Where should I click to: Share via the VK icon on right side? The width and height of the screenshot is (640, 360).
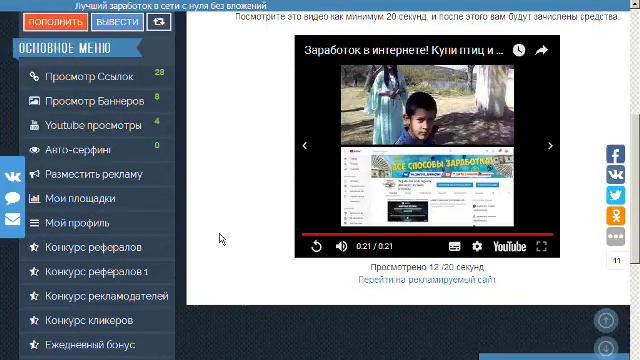tap(616, 175)
